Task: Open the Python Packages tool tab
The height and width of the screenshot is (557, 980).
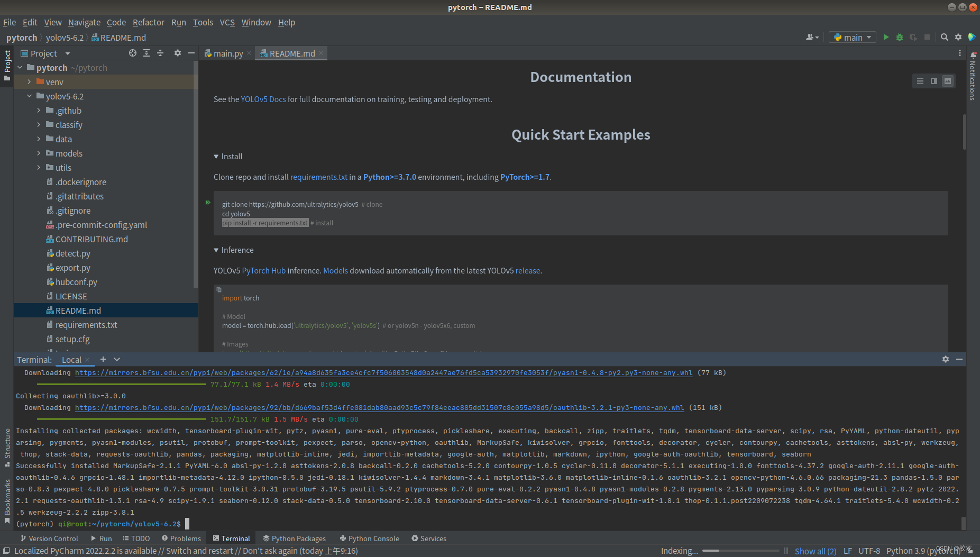Action: [295, 538]
